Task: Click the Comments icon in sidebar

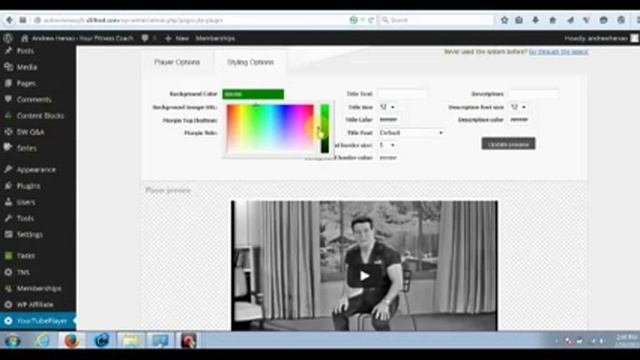Action: point(8,99)
